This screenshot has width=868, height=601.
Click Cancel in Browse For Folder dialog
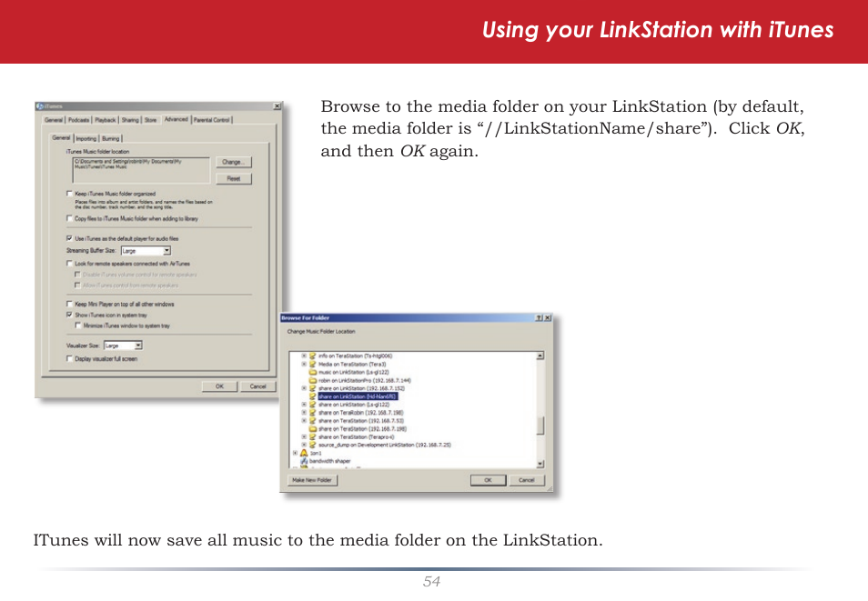click(527, 480)
